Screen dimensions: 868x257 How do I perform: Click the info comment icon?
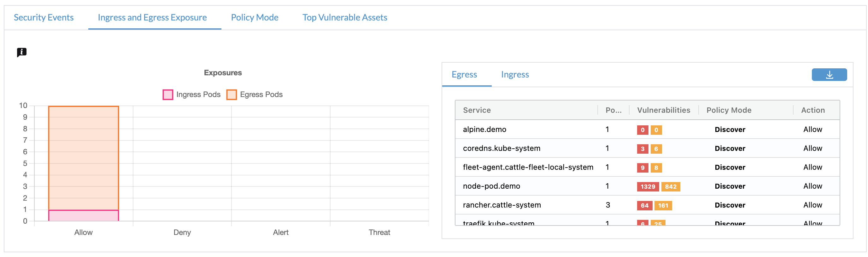point(21,52)
